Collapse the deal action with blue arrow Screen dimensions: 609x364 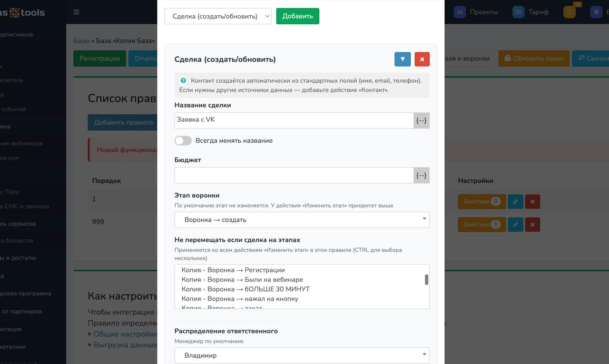tap(403, 59)
